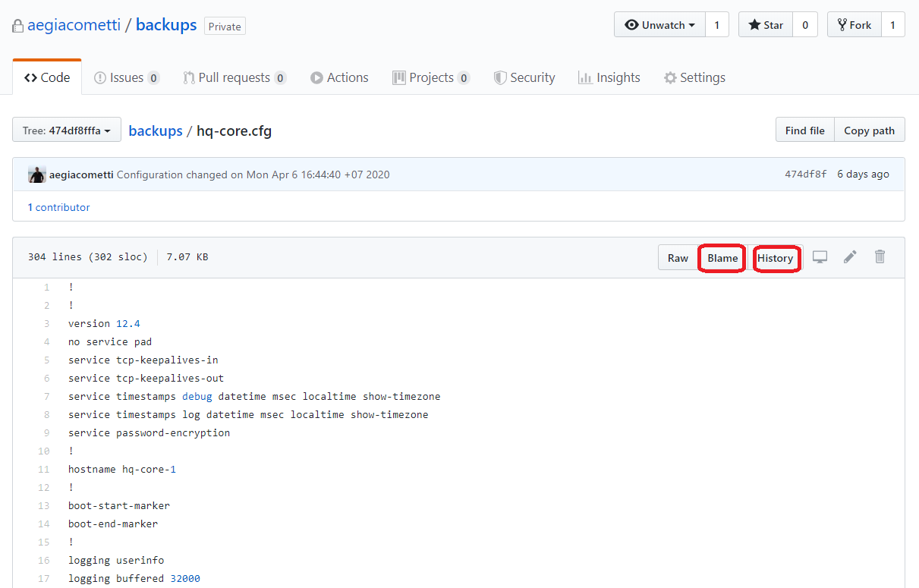Click the '6 days ago' commit timestamp
This screenshot has width=919, height=588.
click(x=863, y=175)
